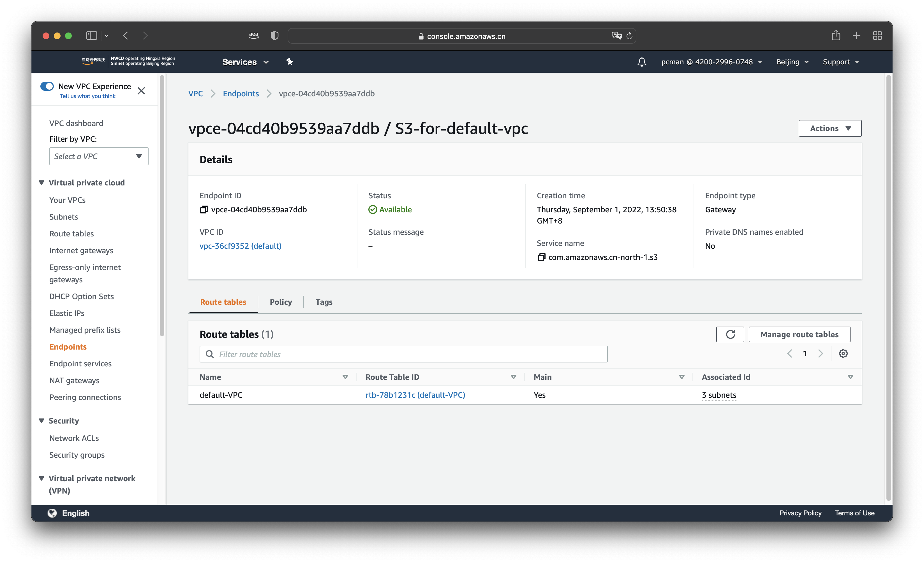The width and height of the screenshot is (924, 563).
Task: Click Manage route tables button
Action: point(800,334)
